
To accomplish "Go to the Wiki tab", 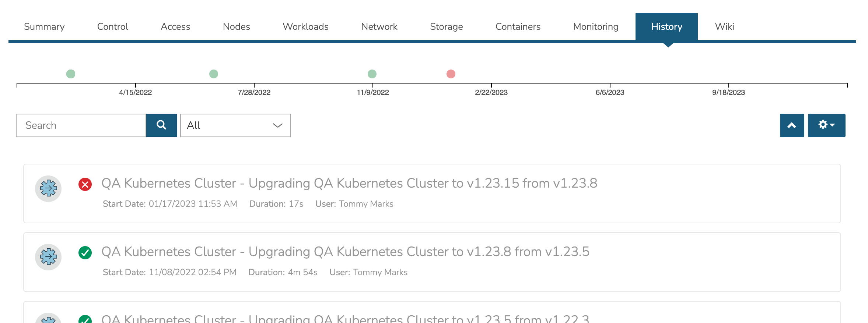I will pos(724,26).
